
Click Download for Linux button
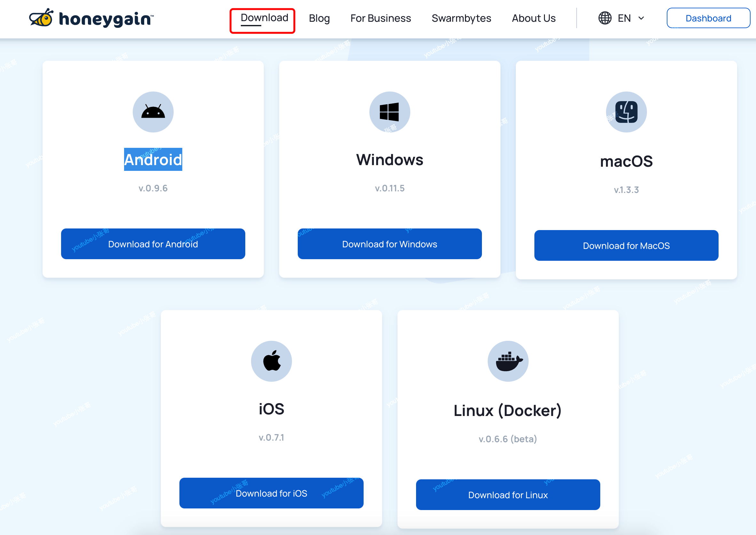tap(508, 495)
